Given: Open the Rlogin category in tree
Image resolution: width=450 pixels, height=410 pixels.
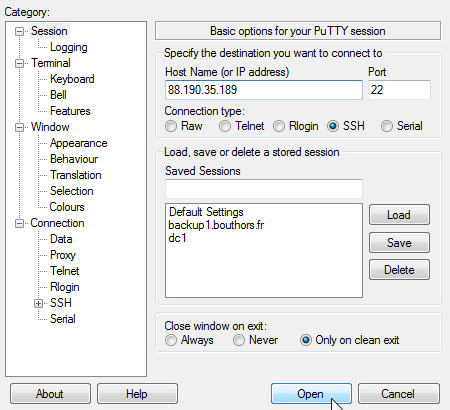Looking at the screenshot, I should point(65,287).
